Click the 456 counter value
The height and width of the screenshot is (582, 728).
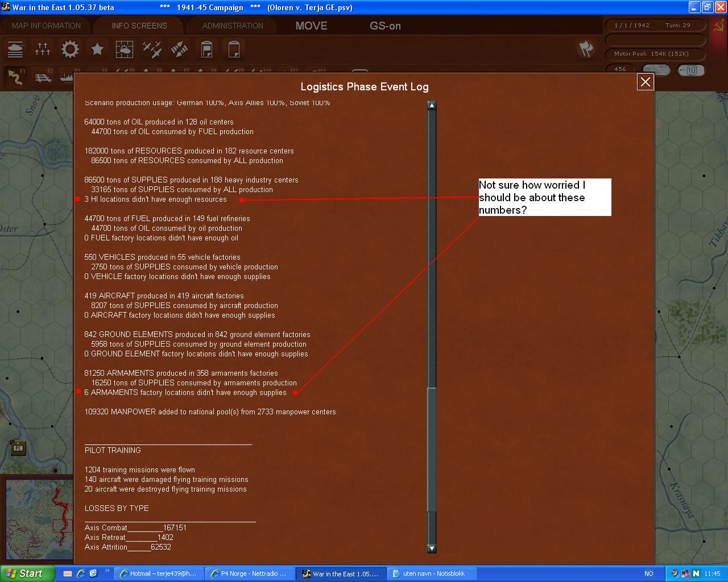(620, 69)
